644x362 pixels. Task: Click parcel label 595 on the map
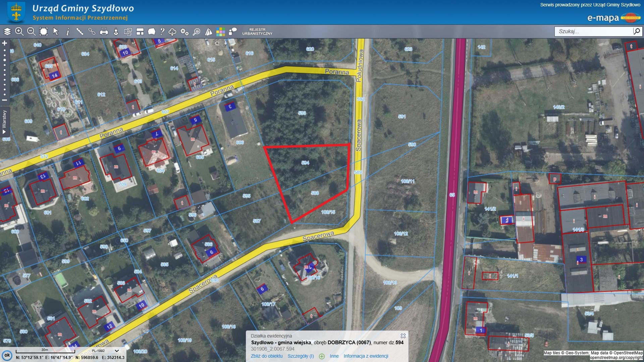[247, 196]
